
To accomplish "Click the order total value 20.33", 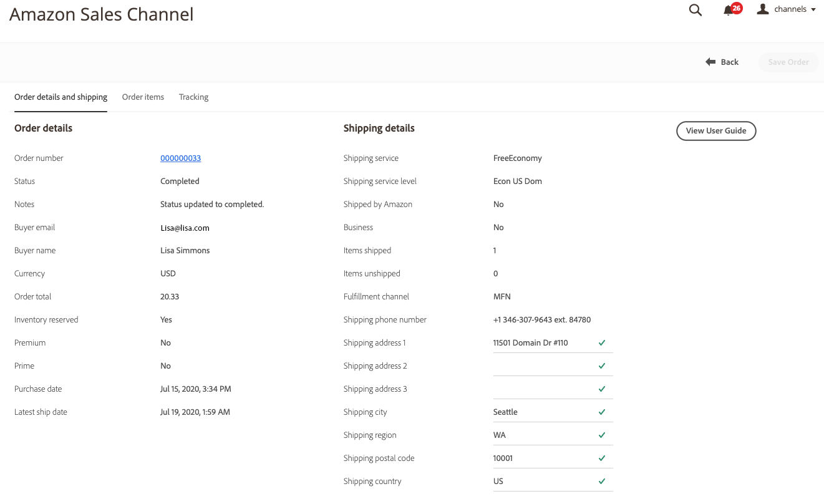I will (x=170, y=296).
